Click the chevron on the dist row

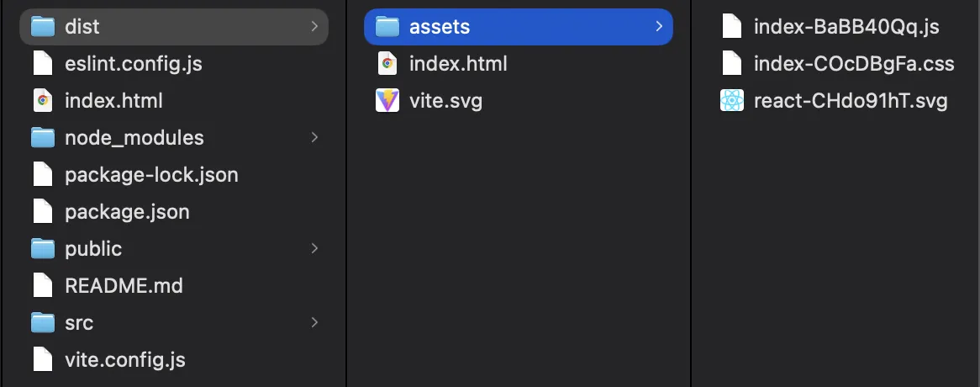pyautogui.click(x=314, y=27)
